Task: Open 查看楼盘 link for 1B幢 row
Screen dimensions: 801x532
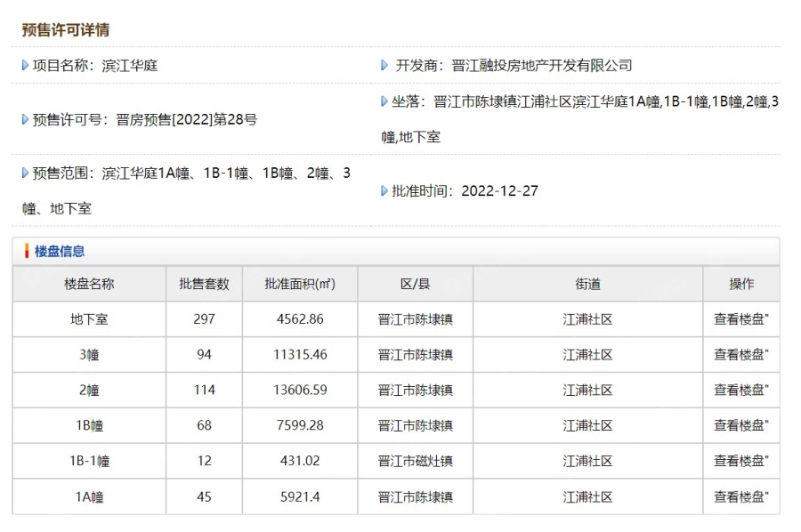Action: click(740, 425)
